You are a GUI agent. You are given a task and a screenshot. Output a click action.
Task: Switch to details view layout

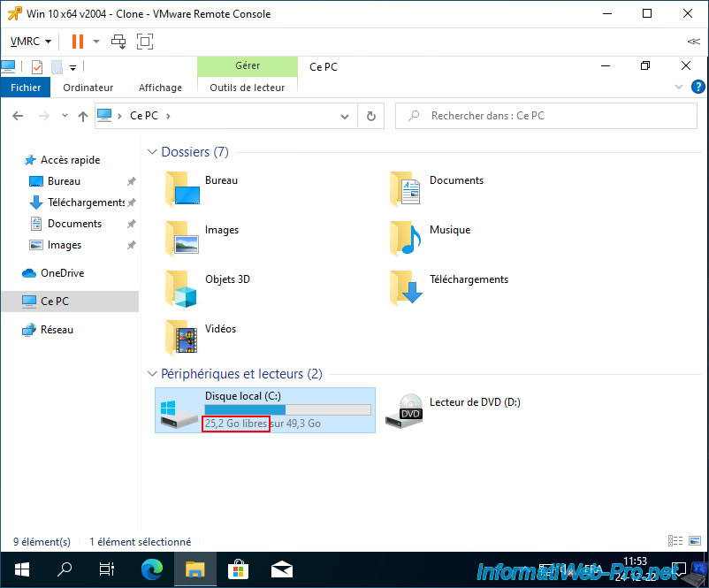click(x=675, y=541)
